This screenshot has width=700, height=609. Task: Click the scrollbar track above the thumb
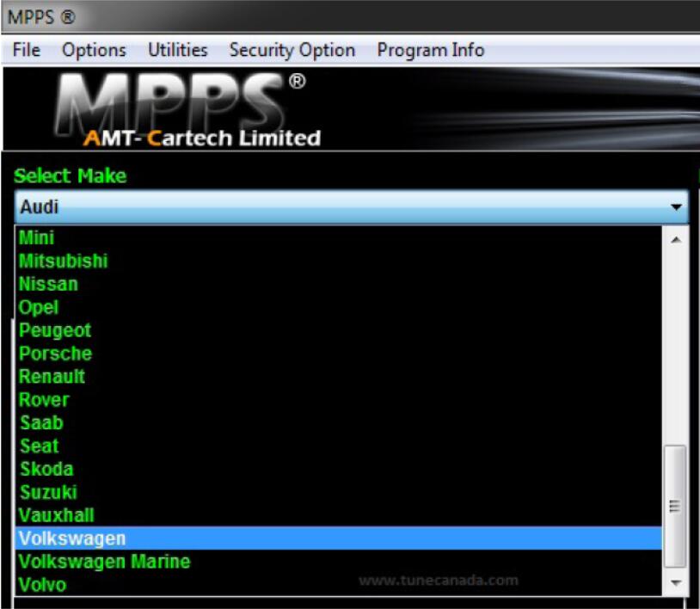(x=675, y=348)
